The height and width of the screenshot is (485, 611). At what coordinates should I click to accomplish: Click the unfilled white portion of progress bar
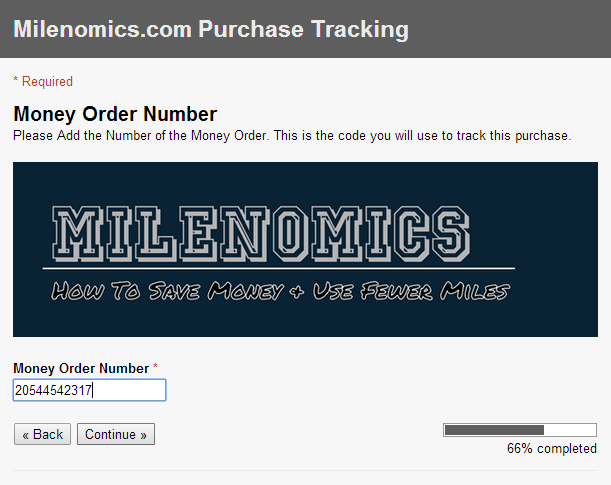pyautogui.click(x=570, y=430)
